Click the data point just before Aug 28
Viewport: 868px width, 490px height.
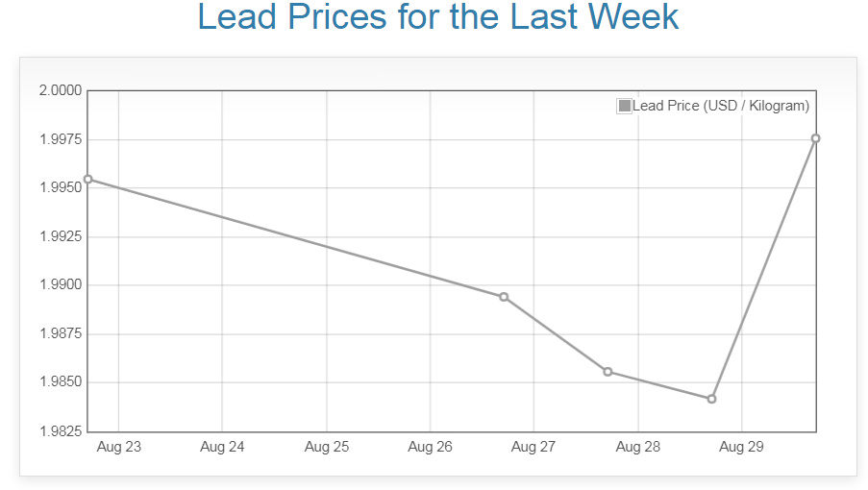[x=608, y=372]
